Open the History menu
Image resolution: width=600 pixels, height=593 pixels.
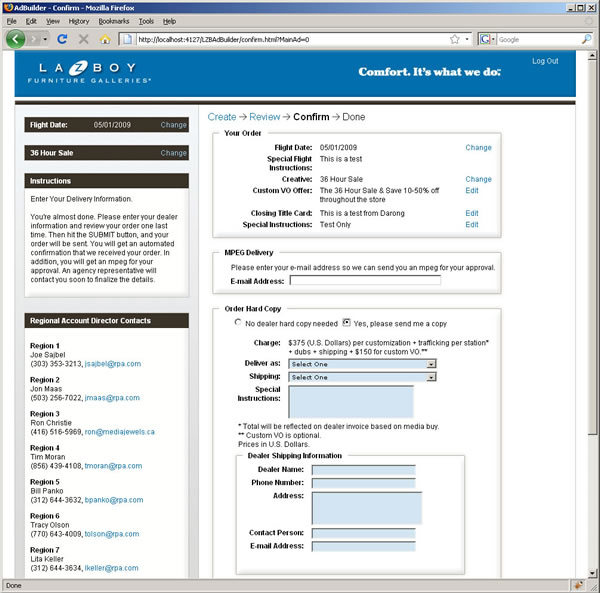click(78, 20)
